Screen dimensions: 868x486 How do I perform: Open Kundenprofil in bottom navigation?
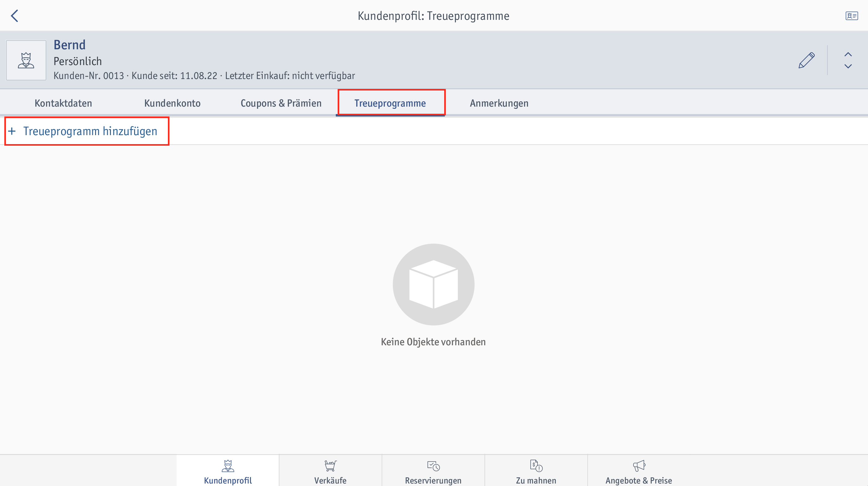(x=228, y=471)
